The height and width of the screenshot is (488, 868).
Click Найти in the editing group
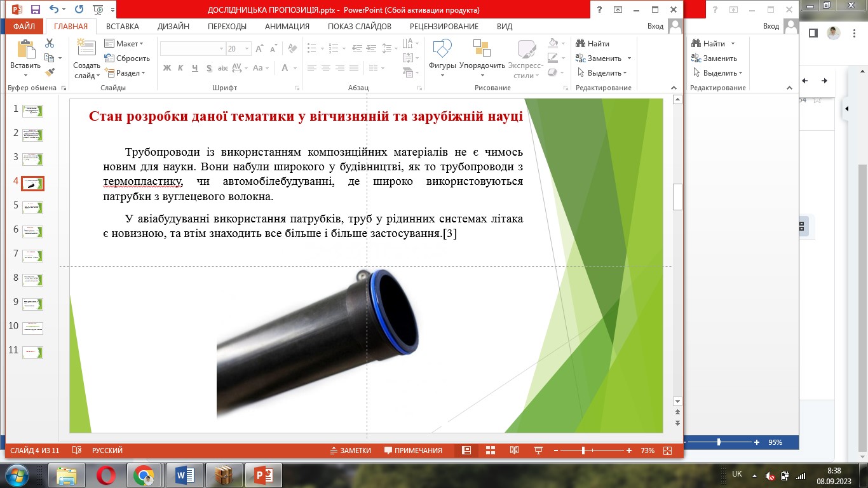coord(593,43)
